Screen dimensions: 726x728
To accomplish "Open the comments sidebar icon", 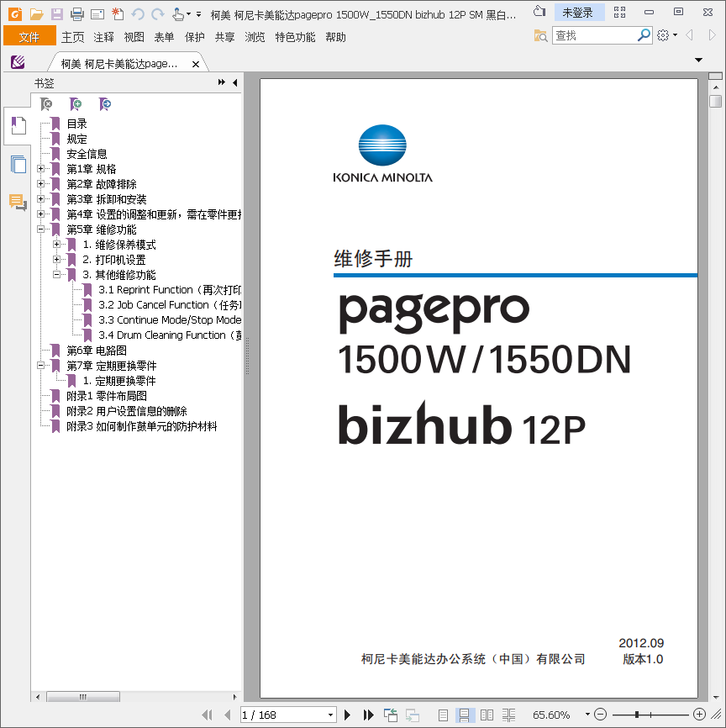I will [18, 203].
